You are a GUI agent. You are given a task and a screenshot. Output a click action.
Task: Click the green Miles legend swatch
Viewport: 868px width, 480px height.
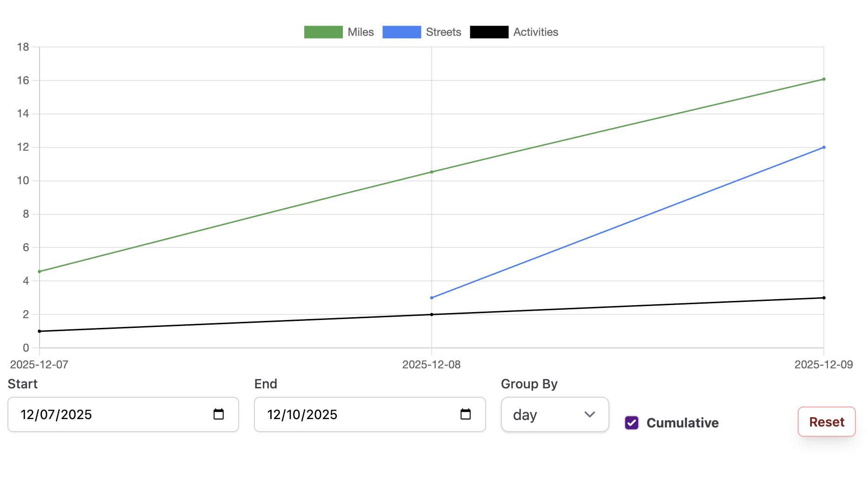pos(323,32)
